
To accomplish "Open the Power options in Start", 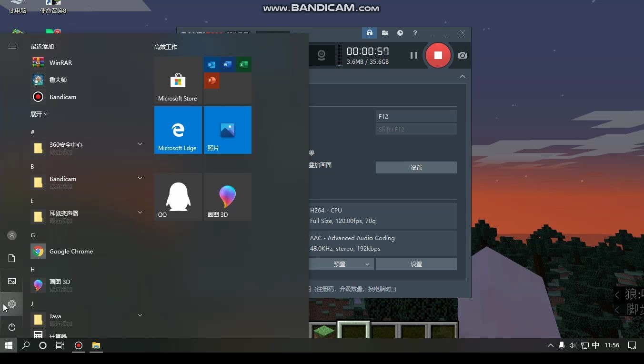I will pyautogui.click(x=12, y=327).
